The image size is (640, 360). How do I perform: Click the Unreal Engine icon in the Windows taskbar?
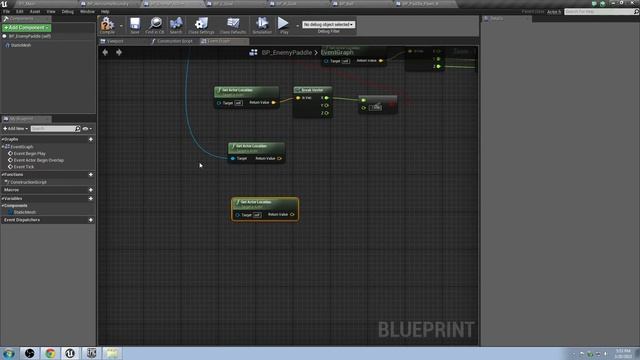click(x=70, y=353)
